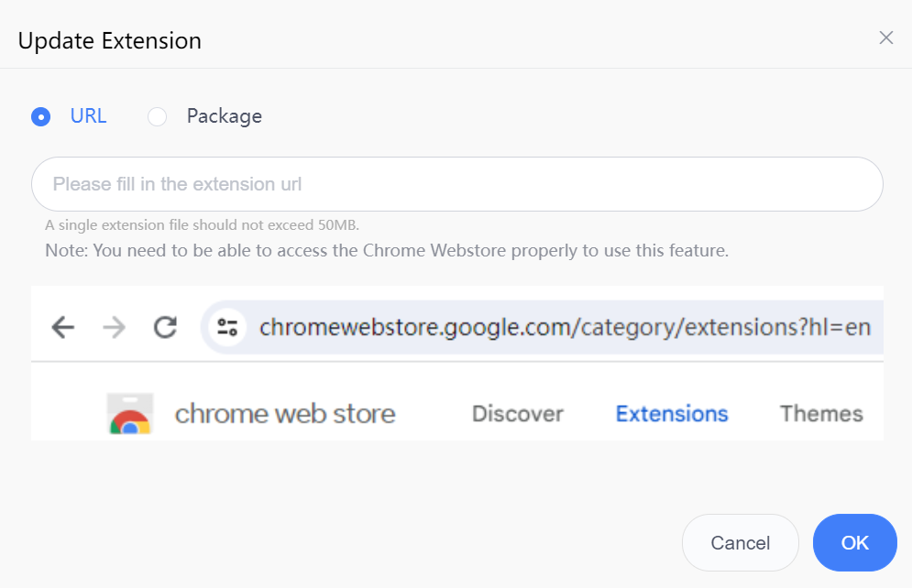Open the Extensions tab in the preview
The height and width of the screenshot is (588, 912).
pos(672,414)
